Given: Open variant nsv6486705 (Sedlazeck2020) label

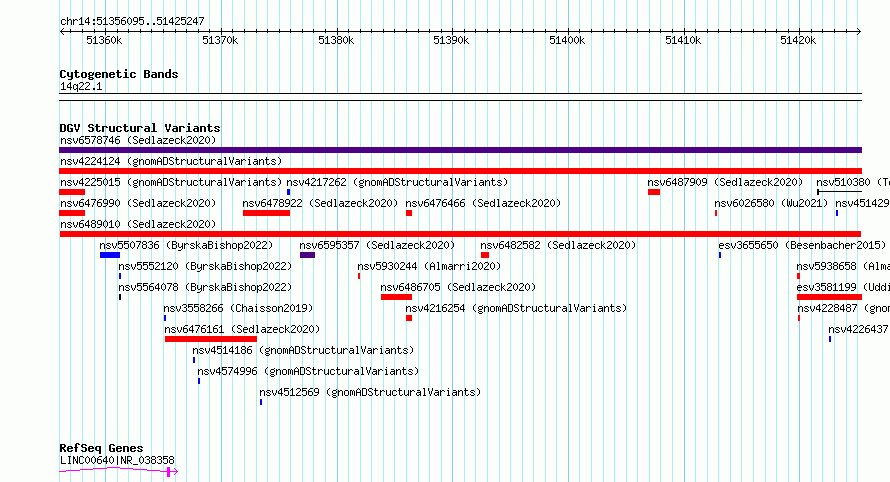Looking at the screenshot, I should 458,287.
